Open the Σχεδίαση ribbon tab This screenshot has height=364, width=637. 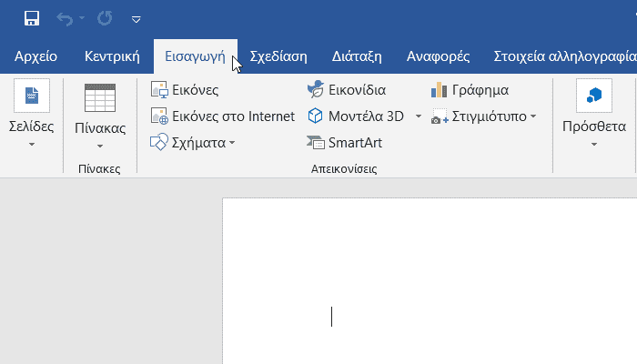pyautogui.click(x=278, y=56)
